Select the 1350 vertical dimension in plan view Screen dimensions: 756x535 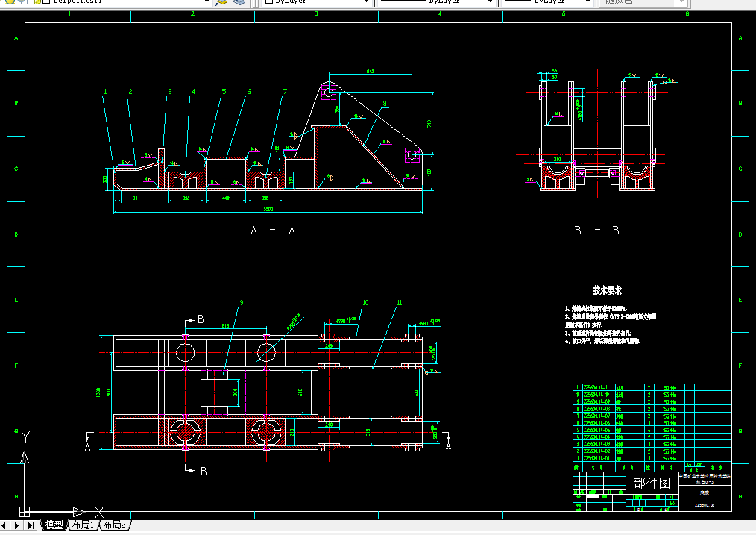click(x=98, y=392)
